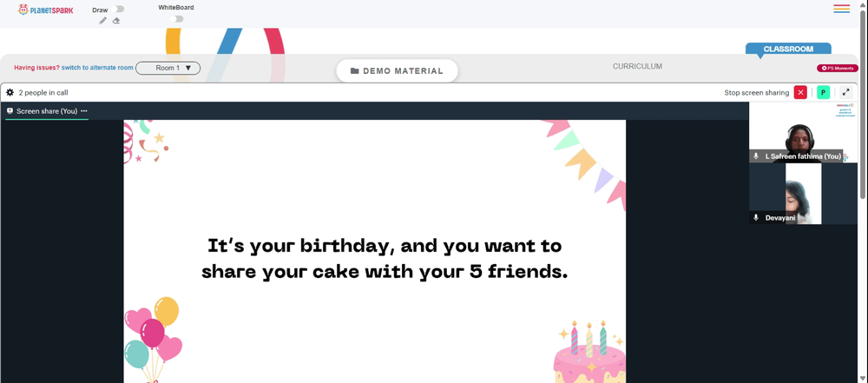Open call settings gear icon
This screenshot has height=383, width=868.
[x=10, y=93]
